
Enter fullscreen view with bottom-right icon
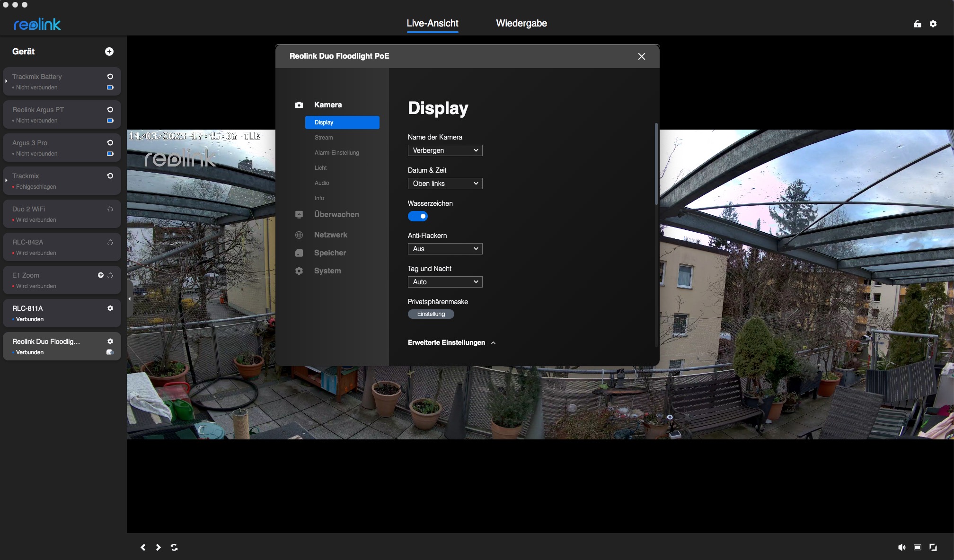[x=933, y=547]
